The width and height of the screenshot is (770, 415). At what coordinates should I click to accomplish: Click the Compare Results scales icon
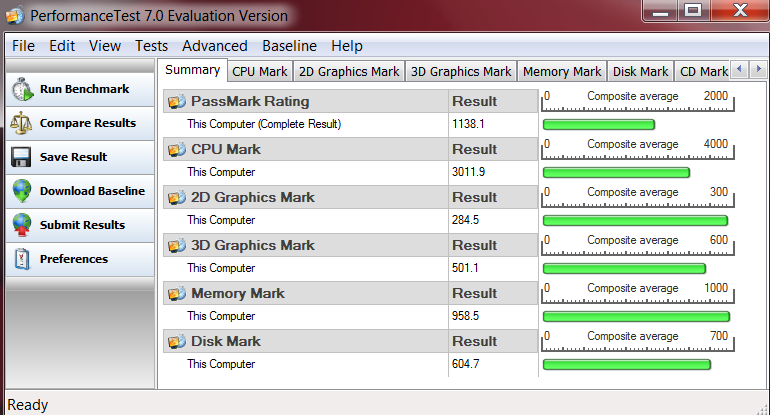point(22,123)
